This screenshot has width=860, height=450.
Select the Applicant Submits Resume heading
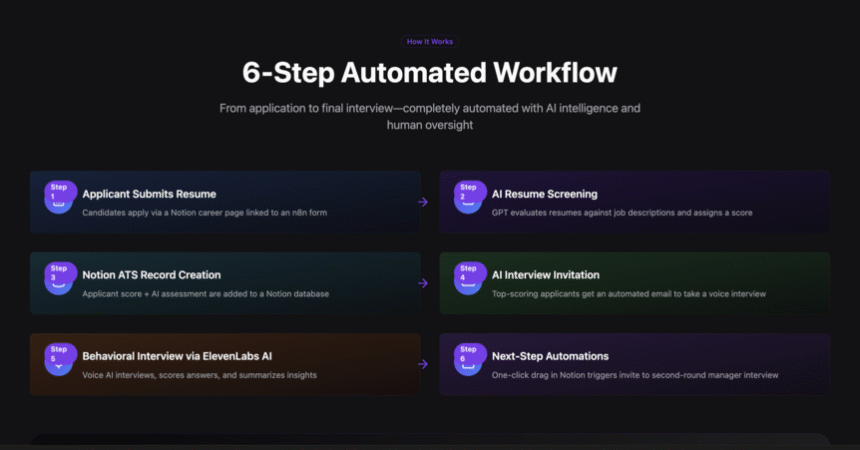(x=149, y=194)
